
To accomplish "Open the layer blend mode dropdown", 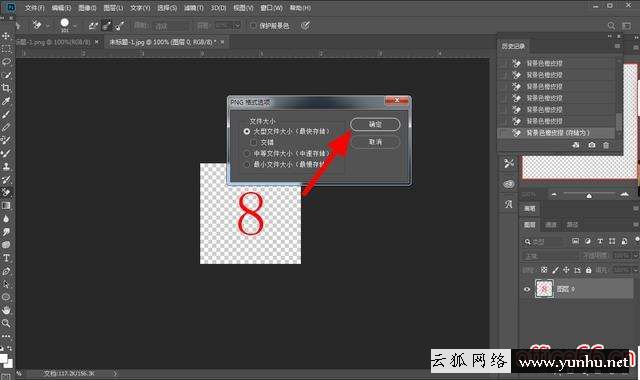I will click(x=551, y=256).
